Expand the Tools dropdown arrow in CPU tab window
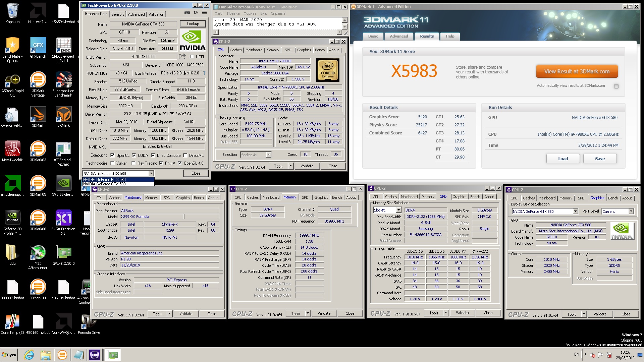This screenshot has width=644, height=362. 291,166
